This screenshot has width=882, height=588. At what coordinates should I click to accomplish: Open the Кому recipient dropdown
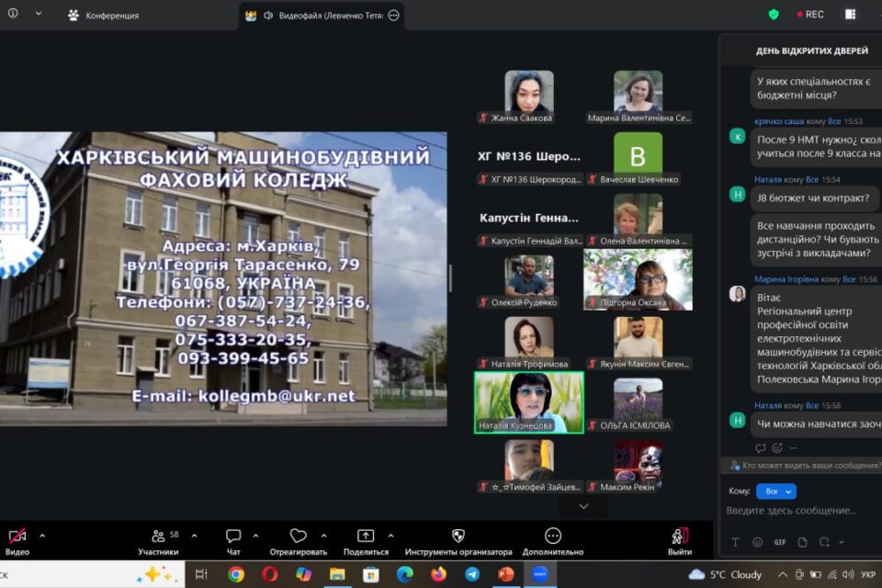coord(775,492)
